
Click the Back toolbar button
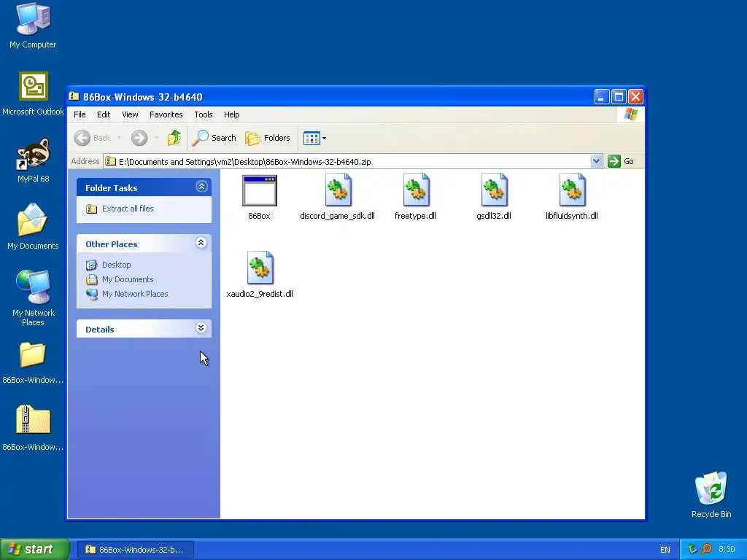coord(93,138)
